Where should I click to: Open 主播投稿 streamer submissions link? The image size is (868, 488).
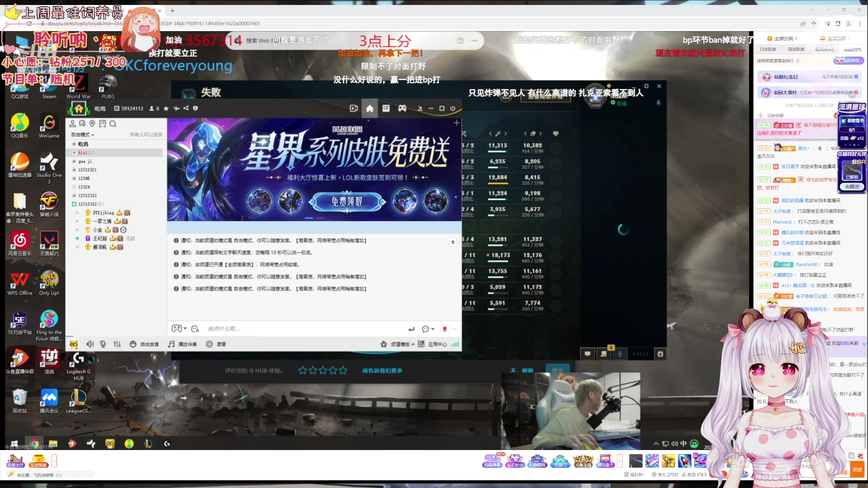pos(782,38)
